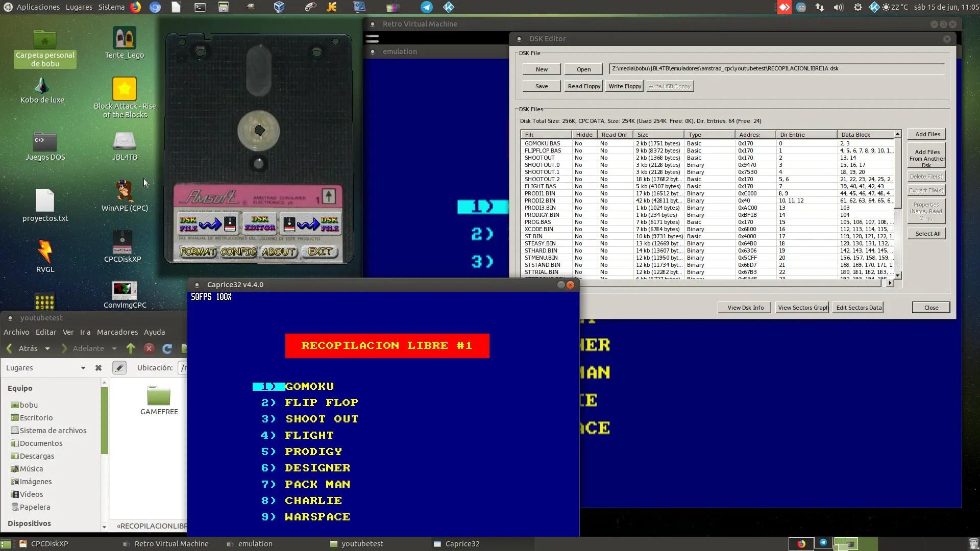Open the Marcadores menu in file manager
The image size is (980, 551).
pyautogui.click(x=117, y=332)
